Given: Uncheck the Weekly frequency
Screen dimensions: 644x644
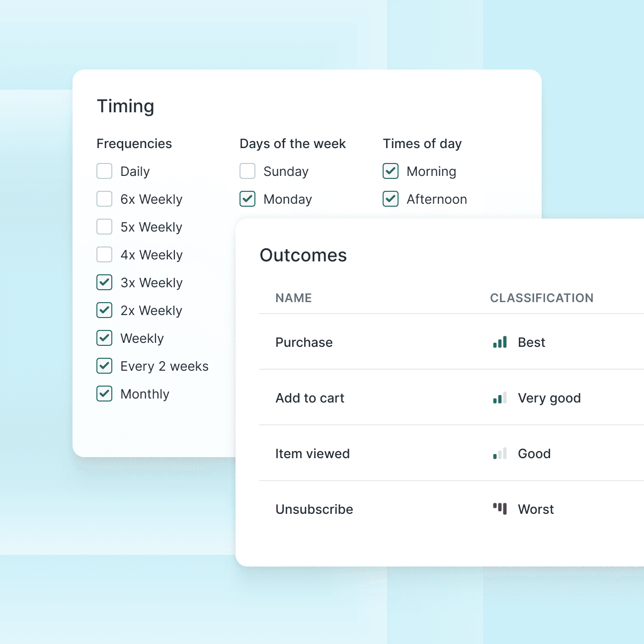Looking at the screenshot, I should 104,338.
